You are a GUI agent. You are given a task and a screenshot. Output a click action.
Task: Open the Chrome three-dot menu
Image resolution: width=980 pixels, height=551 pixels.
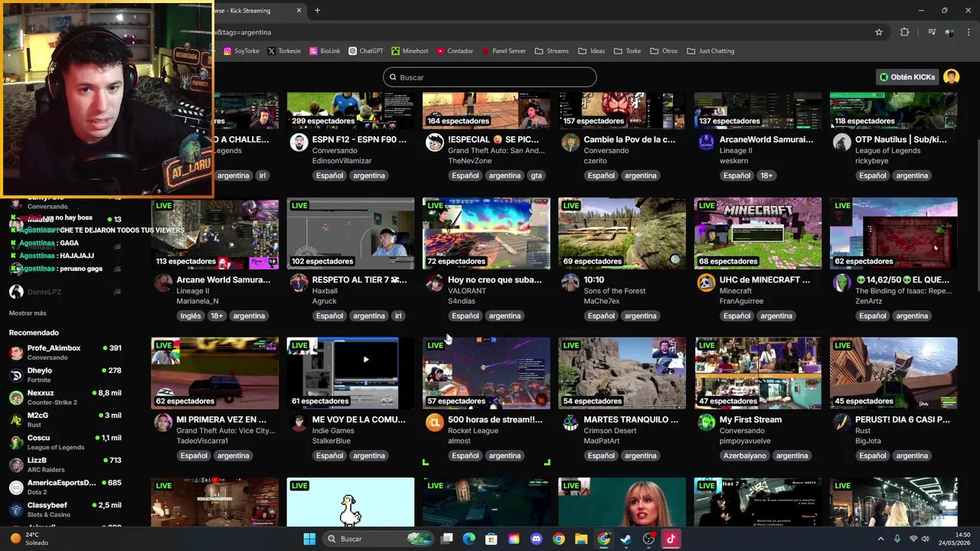[969, 32]
